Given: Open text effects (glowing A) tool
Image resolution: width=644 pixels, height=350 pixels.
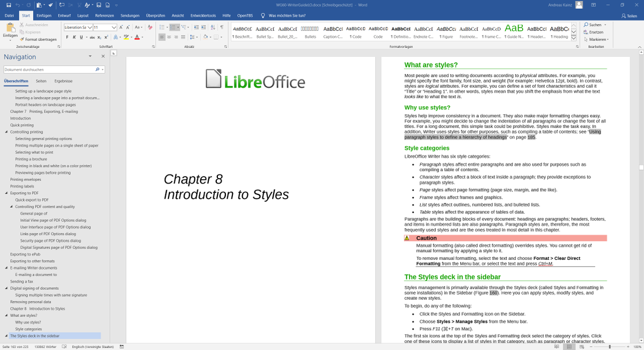Looking at the screenshot, I should [x=116, y=37].
